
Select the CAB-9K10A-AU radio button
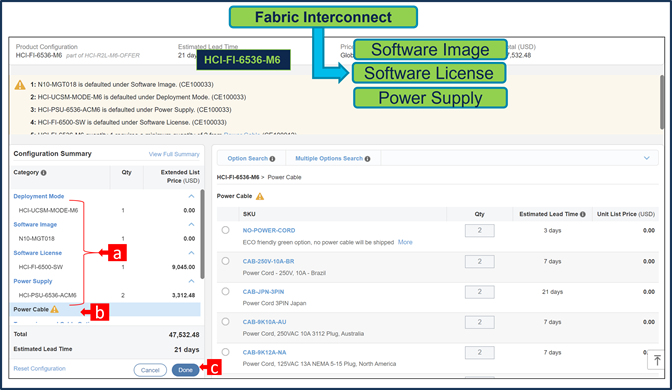(x=225, y=322)
